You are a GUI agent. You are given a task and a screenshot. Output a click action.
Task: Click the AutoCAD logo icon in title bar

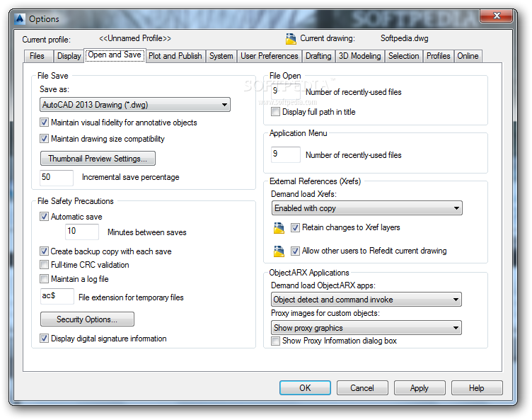(20, 18)
